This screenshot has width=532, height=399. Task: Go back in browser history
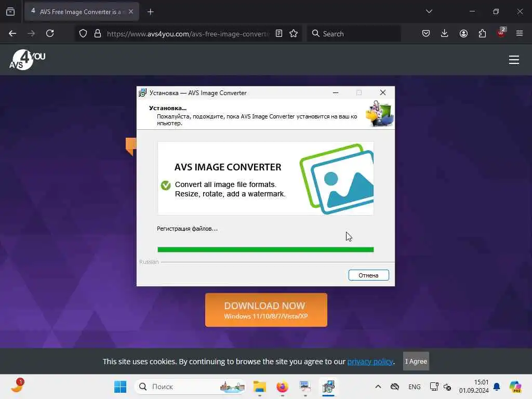[x=12, y=33]
